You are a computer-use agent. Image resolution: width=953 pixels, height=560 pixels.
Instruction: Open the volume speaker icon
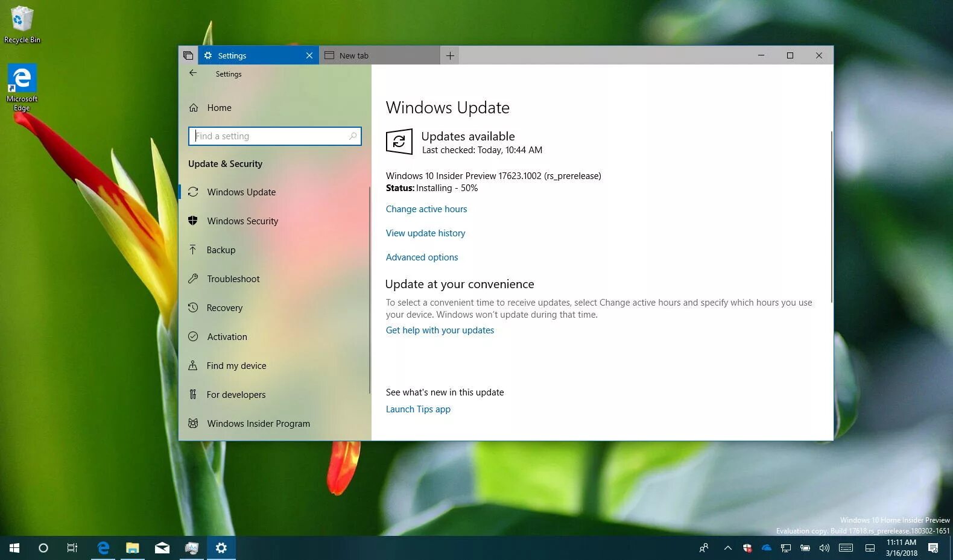click(825, 548)
